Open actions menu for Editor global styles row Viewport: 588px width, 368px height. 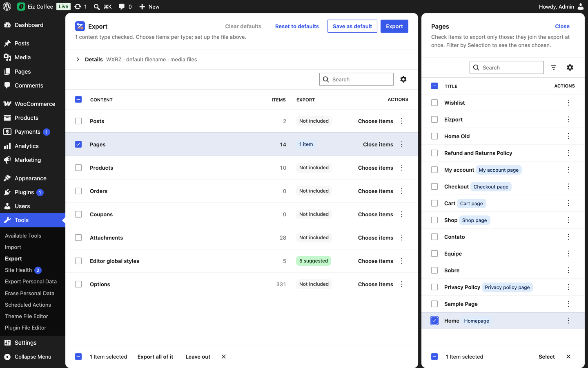(x=402, y=261)
